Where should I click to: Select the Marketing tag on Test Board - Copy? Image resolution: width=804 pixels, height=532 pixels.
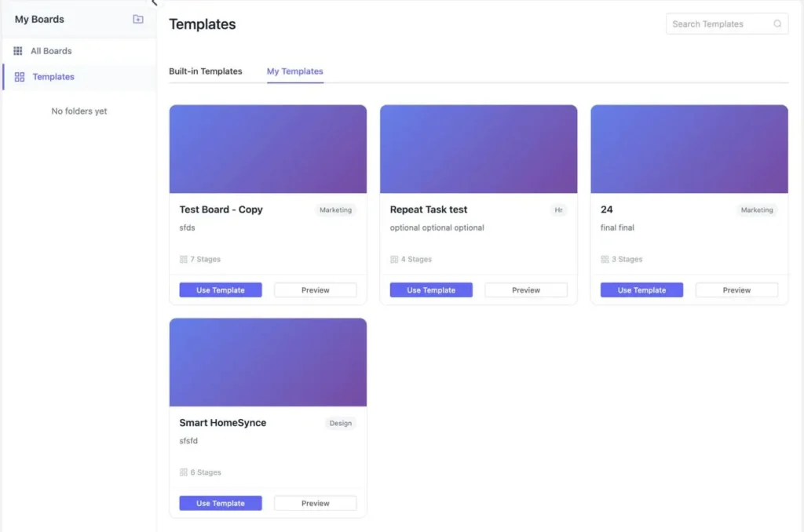click(335, 210)
